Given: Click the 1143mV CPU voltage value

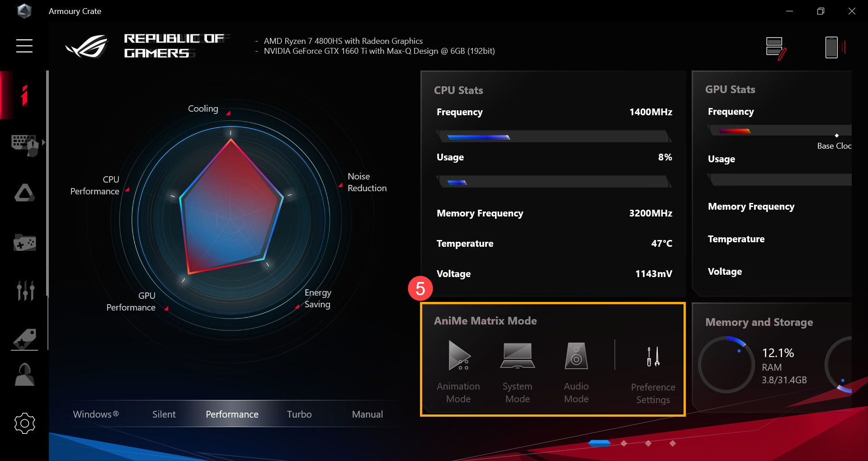Looking at the screenshot, I should coord(653,273).
